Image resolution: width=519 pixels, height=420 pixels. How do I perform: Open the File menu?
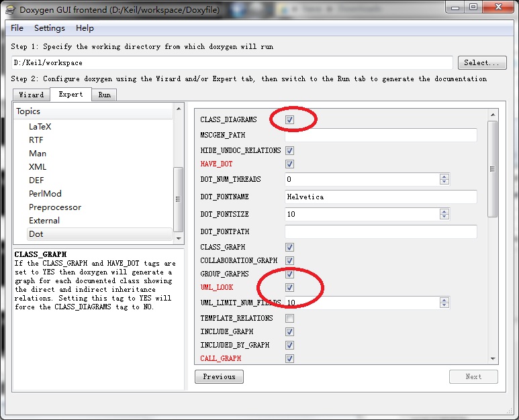pyautogui.click(x=17, y=28)
